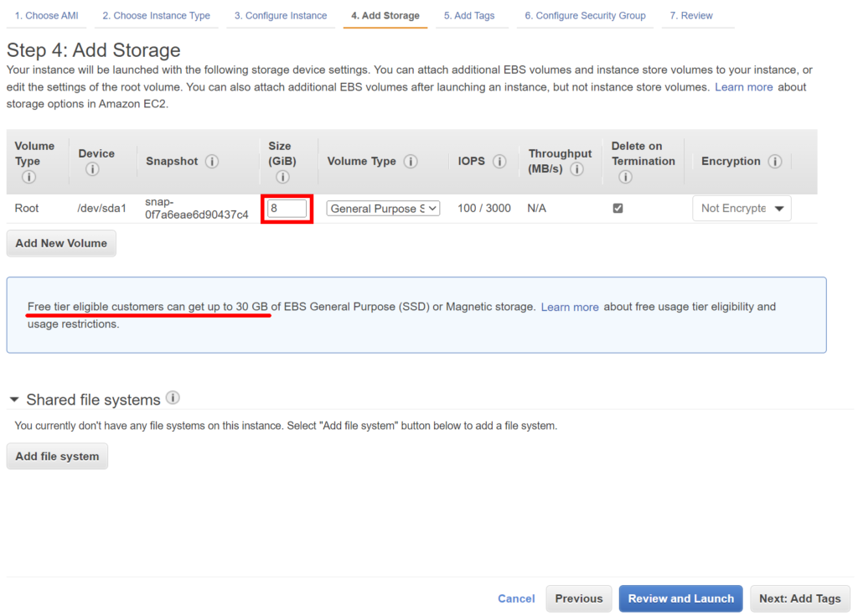Image resolution: width=858 pixels, height=616 pixels.
Task: Open the 3. Configure Instance tab
Action: (281, 16)
